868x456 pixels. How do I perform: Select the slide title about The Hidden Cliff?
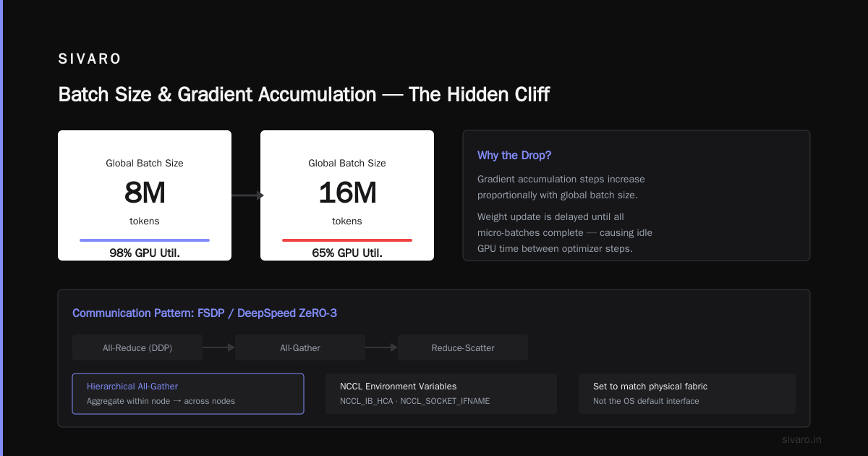[304, 95]
